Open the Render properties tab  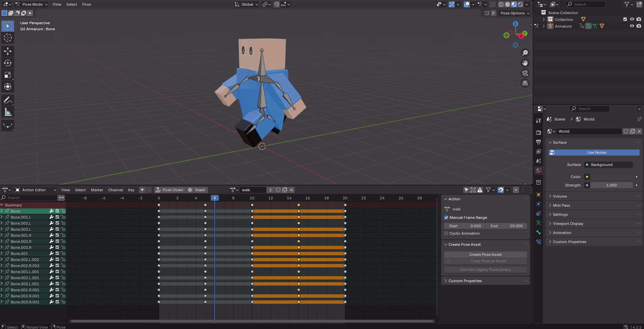[539, 132]
